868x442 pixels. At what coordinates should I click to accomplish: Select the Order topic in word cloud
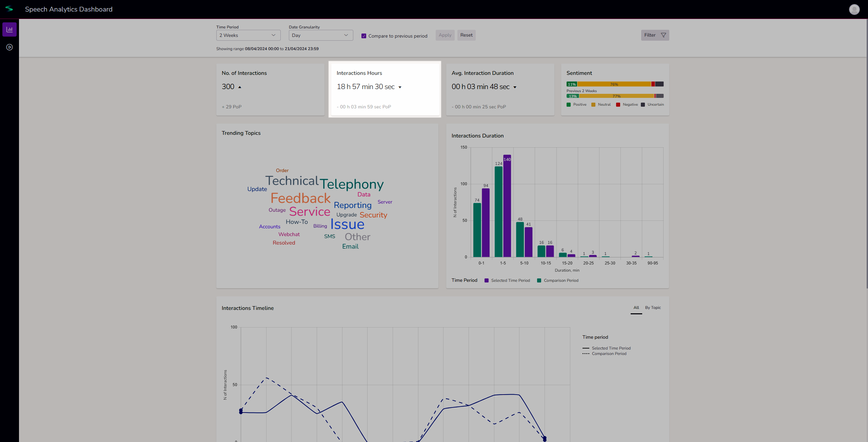(x=282, y=170)
